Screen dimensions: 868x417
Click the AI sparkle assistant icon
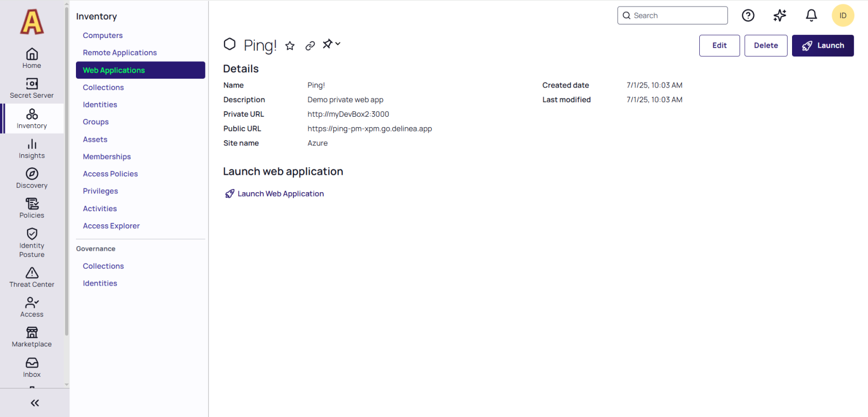[780, 16]
